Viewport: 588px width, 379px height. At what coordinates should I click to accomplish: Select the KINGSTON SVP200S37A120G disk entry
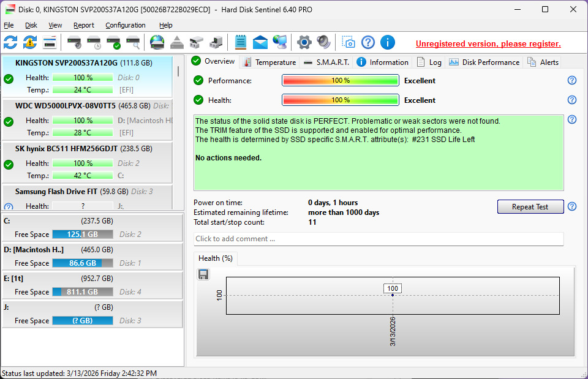88,77
